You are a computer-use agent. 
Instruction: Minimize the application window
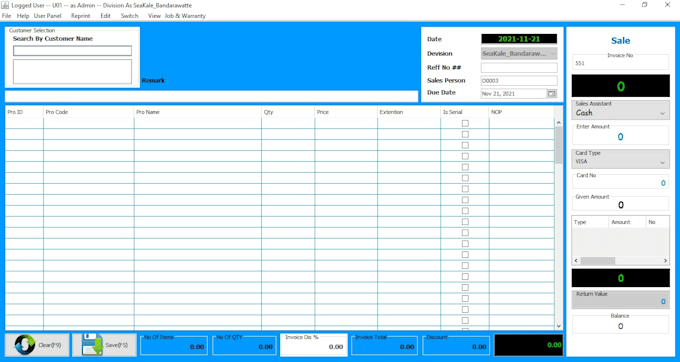622,5
